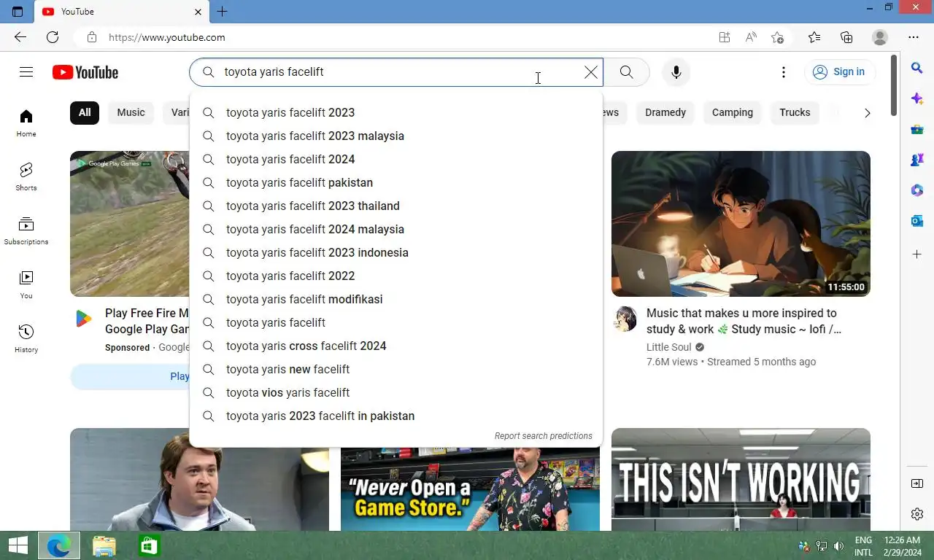This screenshot has width=934, height=560.
Task: Open the Little Soul channel avatar
Action: tap(625, 319)
